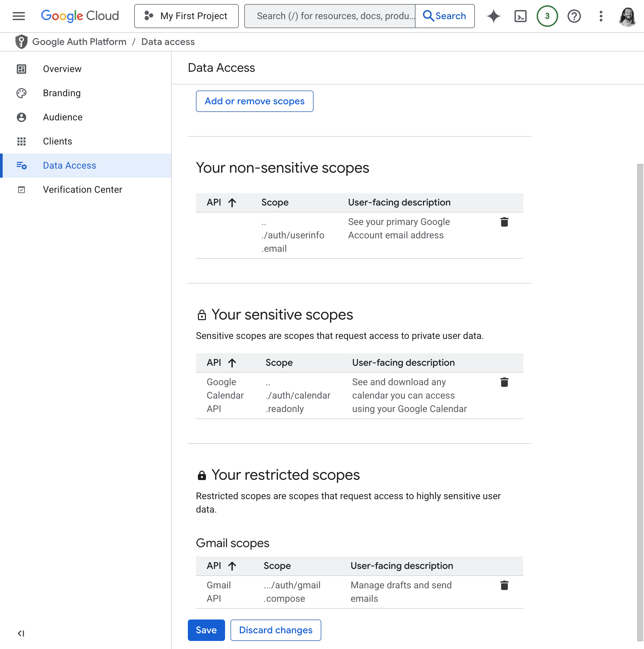Activate Cloud Shell terminal icon

point(520,16)
